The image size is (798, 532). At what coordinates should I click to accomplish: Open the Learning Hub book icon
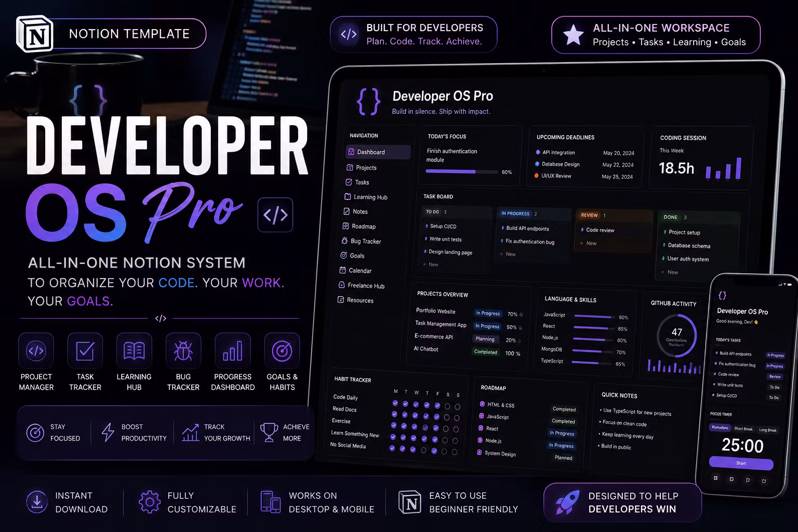click(134, 351)
